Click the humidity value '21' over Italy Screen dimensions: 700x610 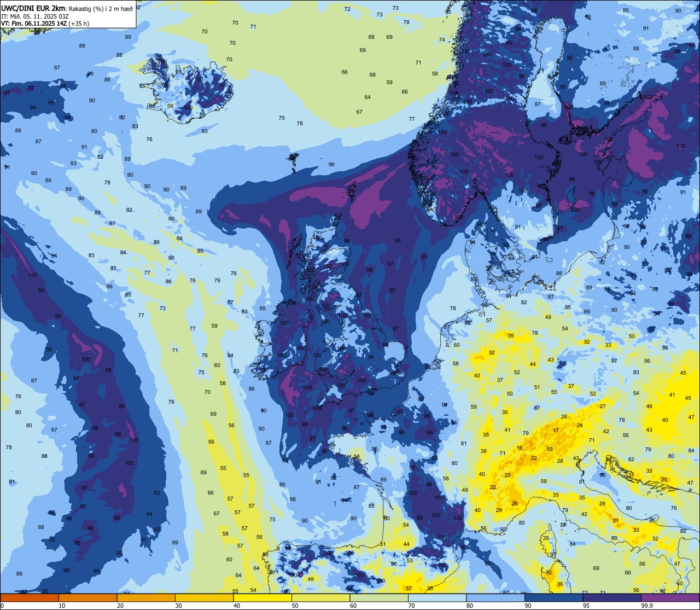click(616, 521)
